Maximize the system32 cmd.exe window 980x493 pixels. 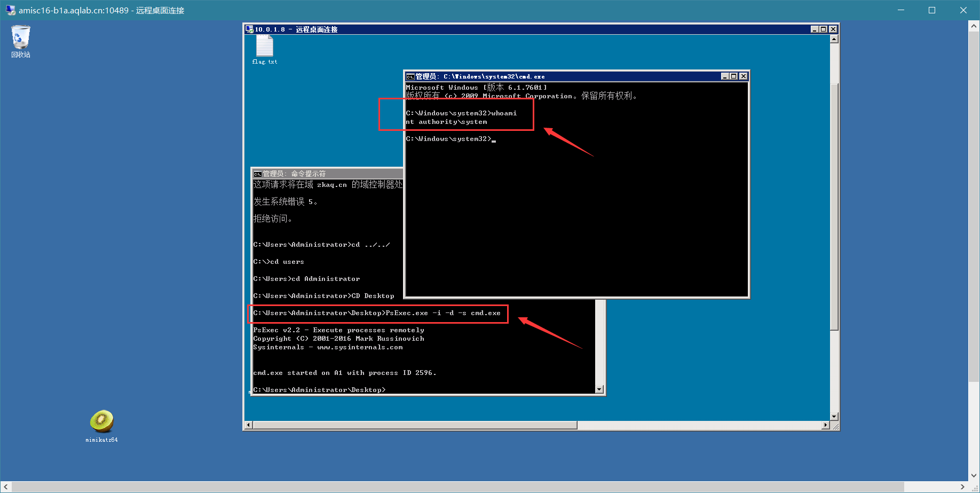(x=734, y=76)
